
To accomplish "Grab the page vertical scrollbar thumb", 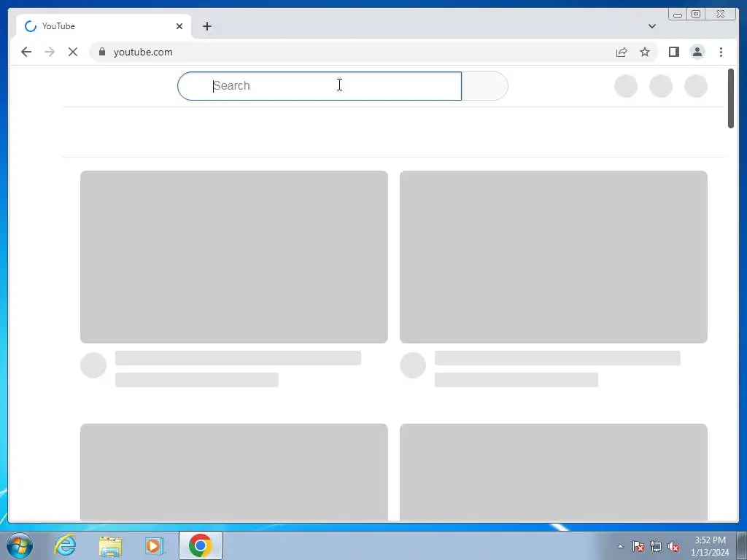I will coord(731,98).
